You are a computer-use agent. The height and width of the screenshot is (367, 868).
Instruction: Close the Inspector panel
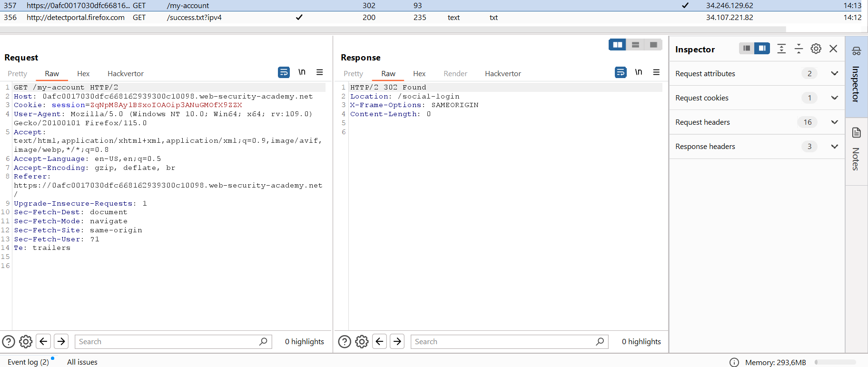coord(833,49)
